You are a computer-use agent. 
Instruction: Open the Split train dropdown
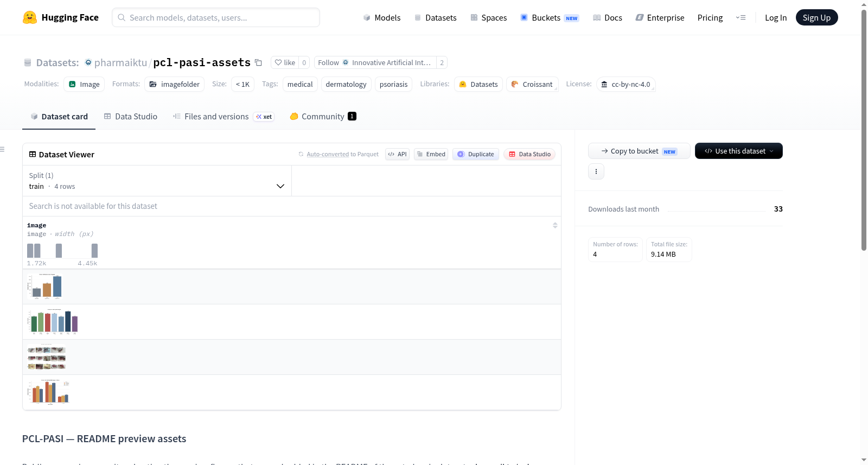pos(157,181)
